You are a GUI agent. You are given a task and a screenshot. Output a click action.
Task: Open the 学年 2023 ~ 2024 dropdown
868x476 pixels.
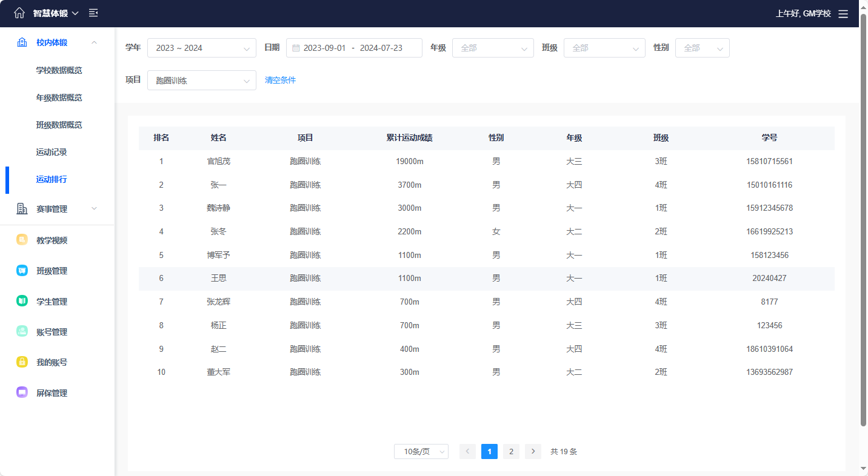pos(202,48)
